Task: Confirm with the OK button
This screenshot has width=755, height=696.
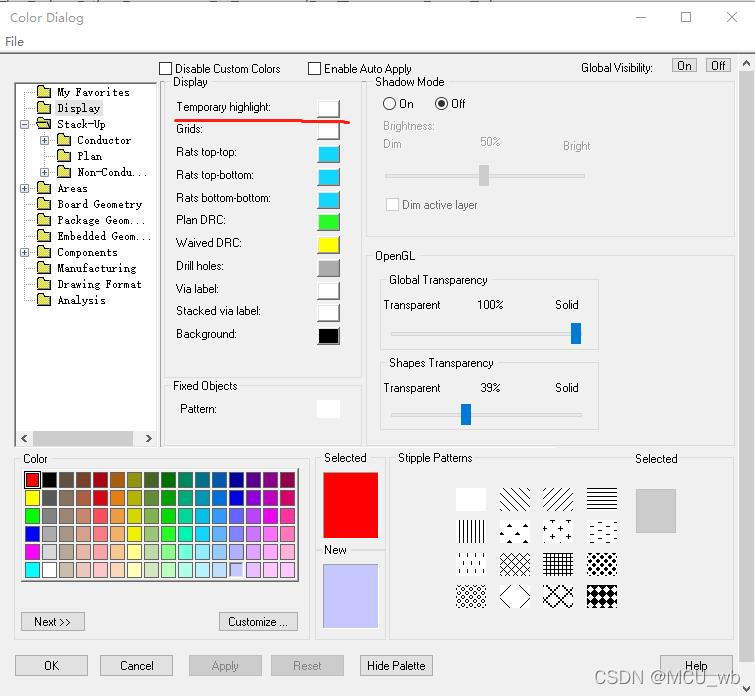Action: 52,666
